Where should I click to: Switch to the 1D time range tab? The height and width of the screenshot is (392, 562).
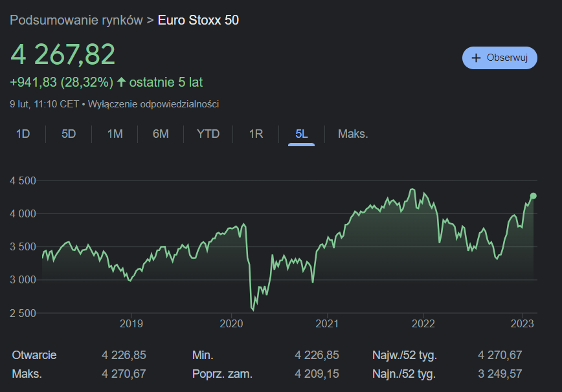click(x=23, y=134)
